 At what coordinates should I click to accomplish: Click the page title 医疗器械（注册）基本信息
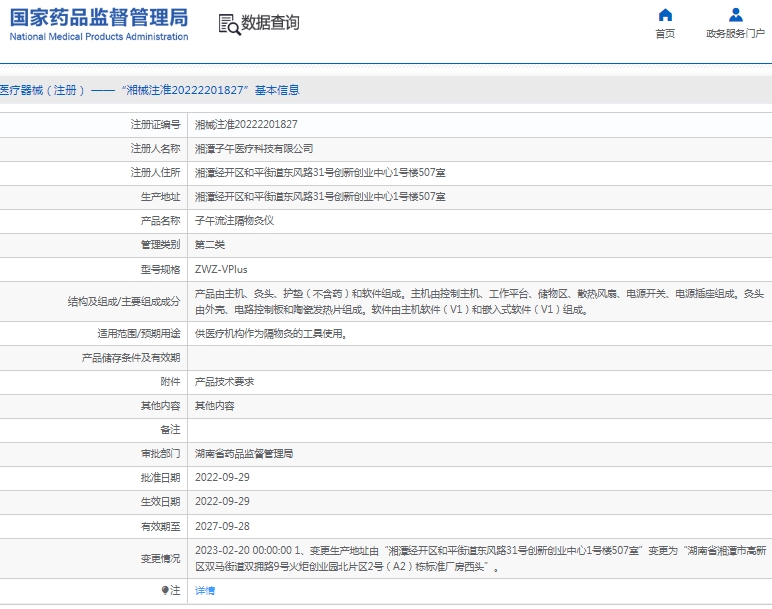click(150, 90)
